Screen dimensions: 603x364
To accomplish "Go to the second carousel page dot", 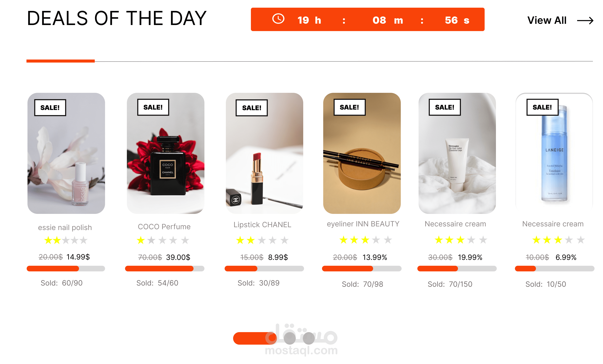I will [290, 338].
